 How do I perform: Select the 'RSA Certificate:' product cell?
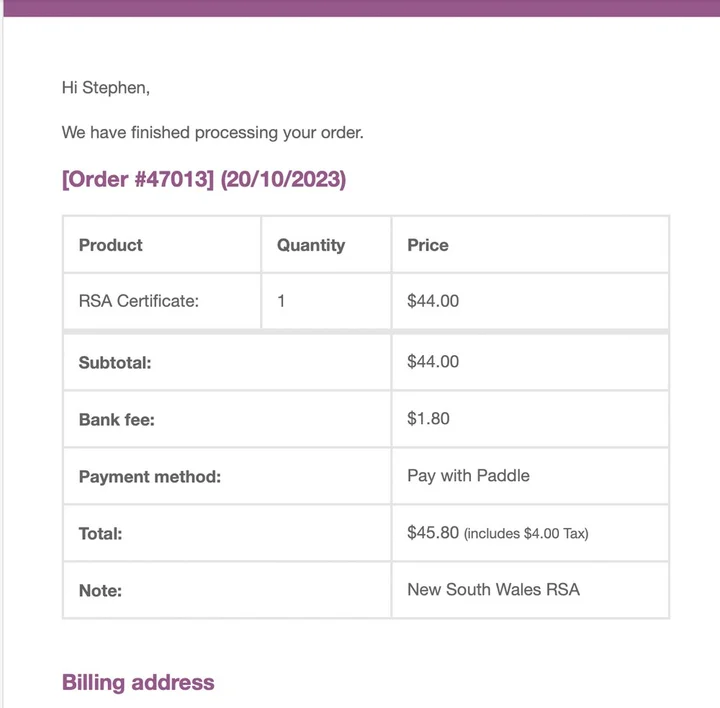pos(139,301)
